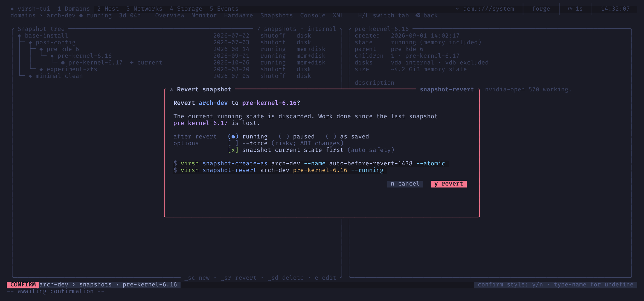Select the minimal-clean snapshot row
The image size is (644, 301).
coord(177,76)
